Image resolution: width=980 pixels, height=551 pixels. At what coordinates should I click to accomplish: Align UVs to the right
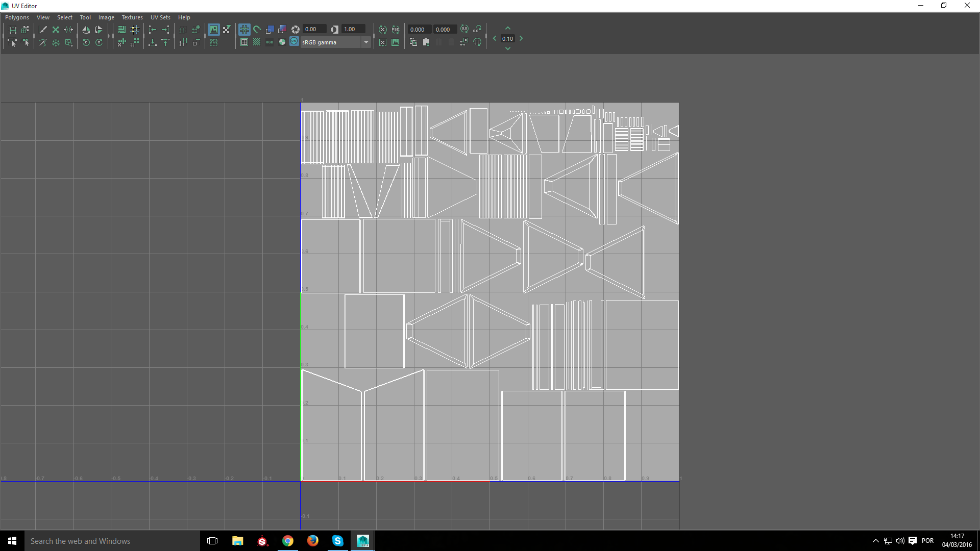[165, 30]
